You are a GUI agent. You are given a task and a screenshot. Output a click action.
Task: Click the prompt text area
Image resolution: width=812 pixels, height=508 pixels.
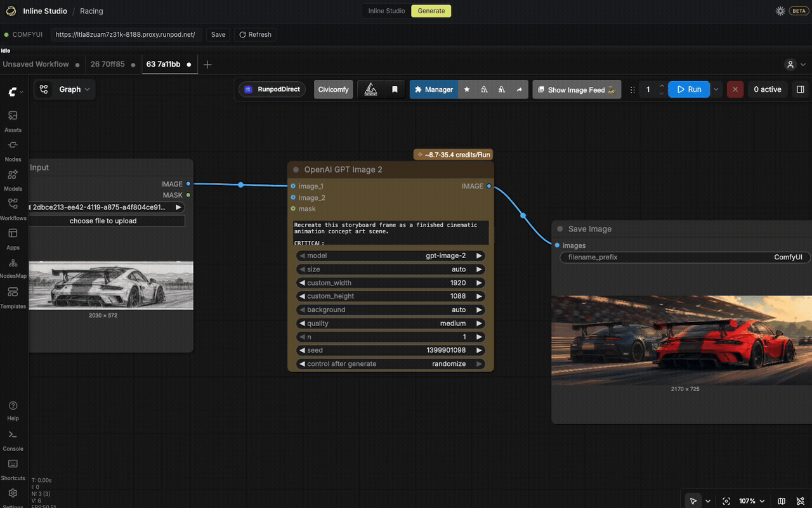point(391,233)
